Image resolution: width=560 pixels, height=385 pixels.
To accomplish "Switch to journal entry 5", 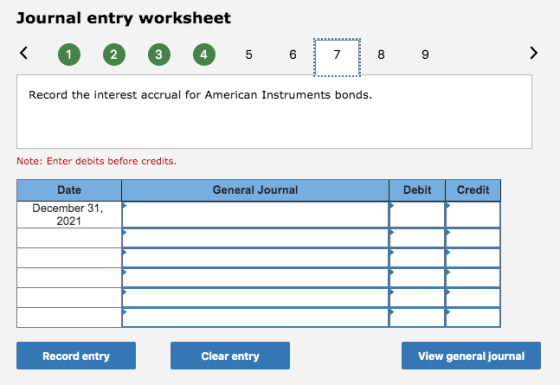I will pyautogui.click(x=249, y=55).
